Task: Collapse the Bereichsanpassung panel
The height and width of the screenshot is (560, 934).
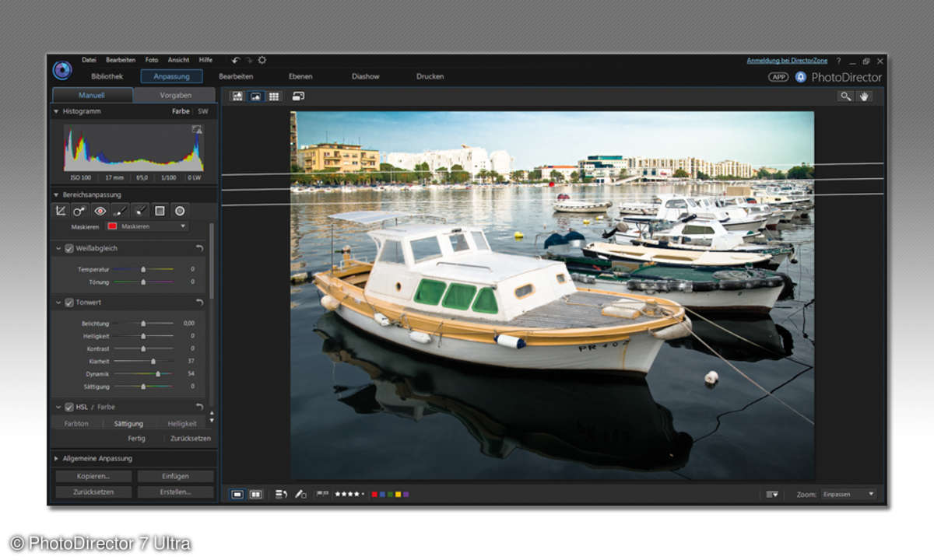Action: click(x=56, y=194)
